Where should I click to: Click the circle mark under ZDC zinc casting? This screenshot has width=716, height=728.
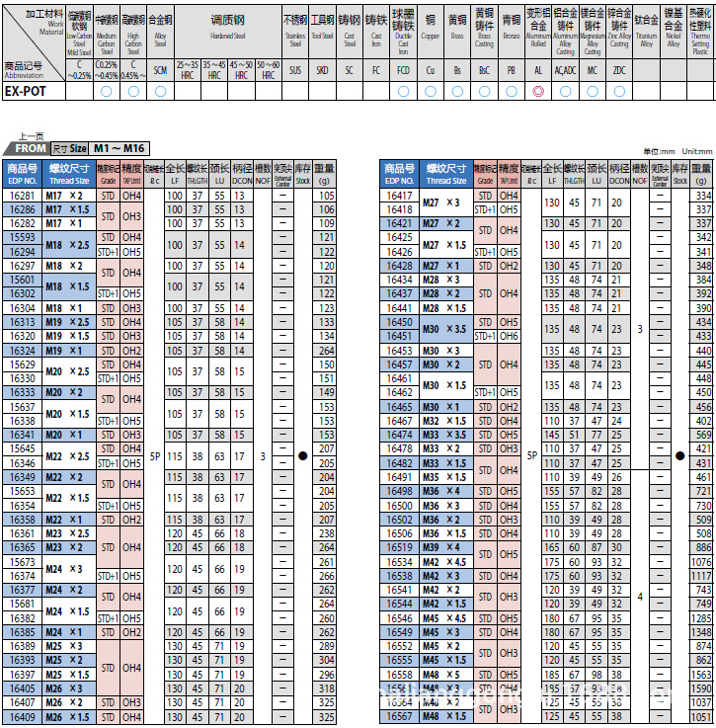619,92
